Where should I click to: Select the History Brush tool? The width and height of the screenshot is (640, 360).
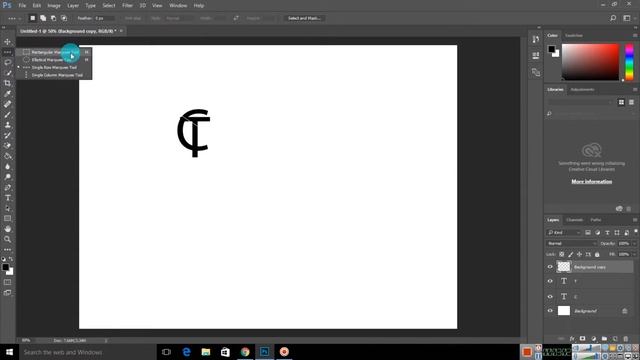(7, 135)
